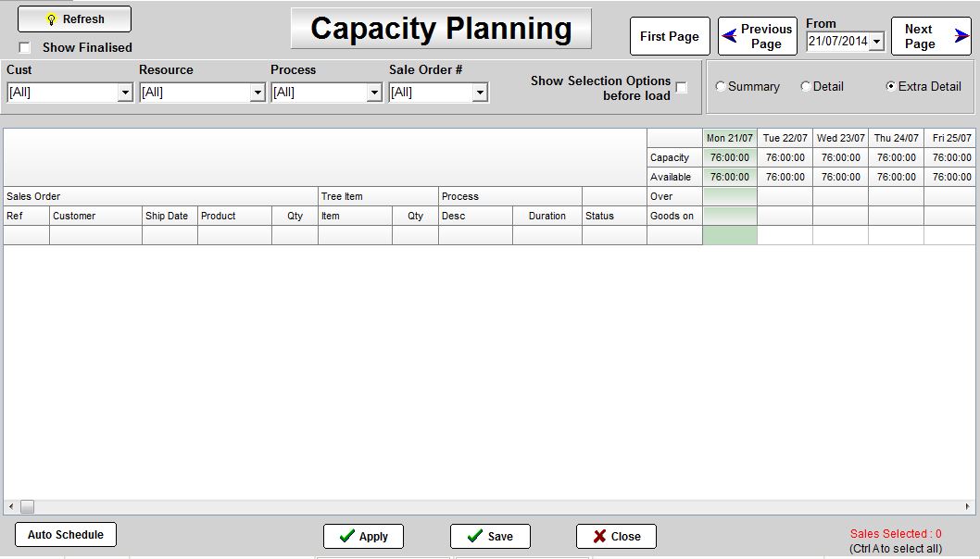The image size is (980, 559).
Task: Open the From date picker dropdown
Action: [x=876, y=42]
